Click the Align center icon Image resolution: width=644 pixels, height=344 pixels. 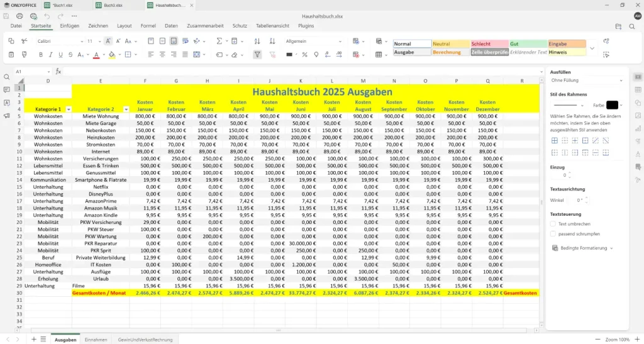coord(163,55)
